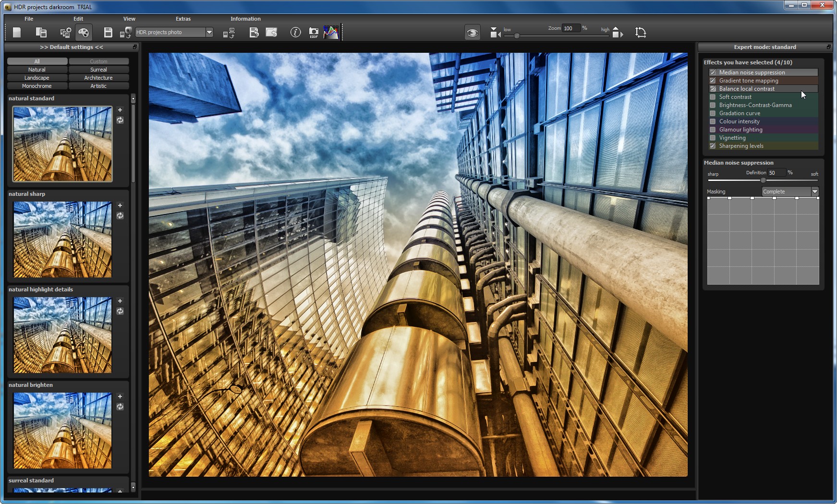Select natural highlight details preset thumbnail

pyautogui.click(x=62, y=335)
